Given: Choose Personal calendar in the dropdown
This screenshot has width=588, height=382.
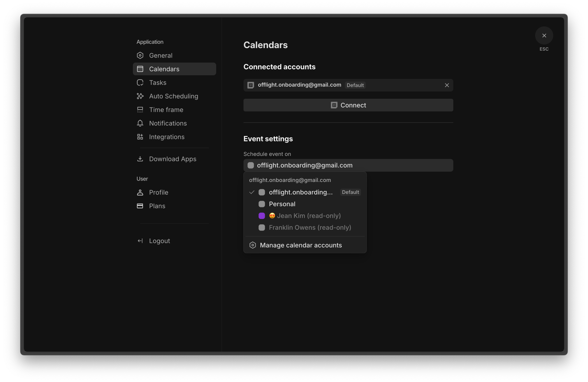Looking at the screenshot, I should pos(305,204).
